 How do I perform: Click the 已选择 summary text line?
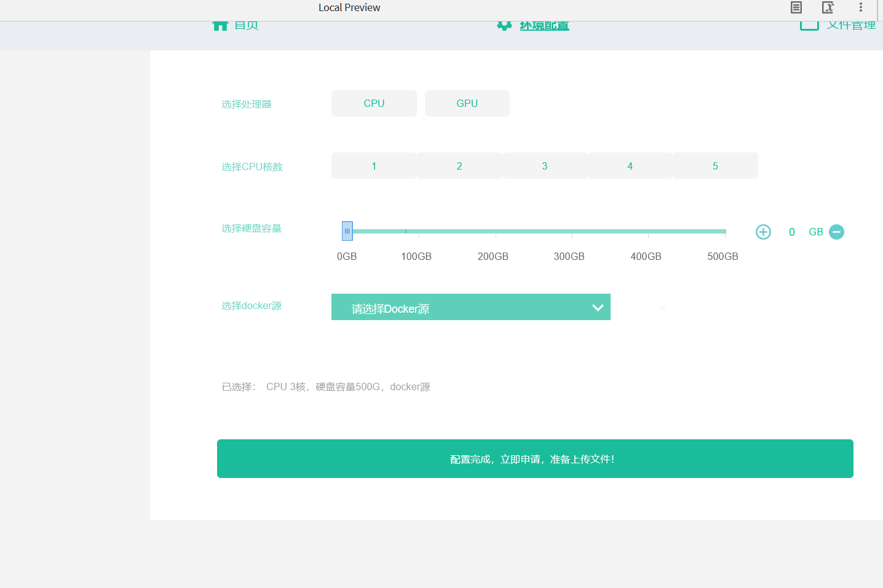coord(326,386)
